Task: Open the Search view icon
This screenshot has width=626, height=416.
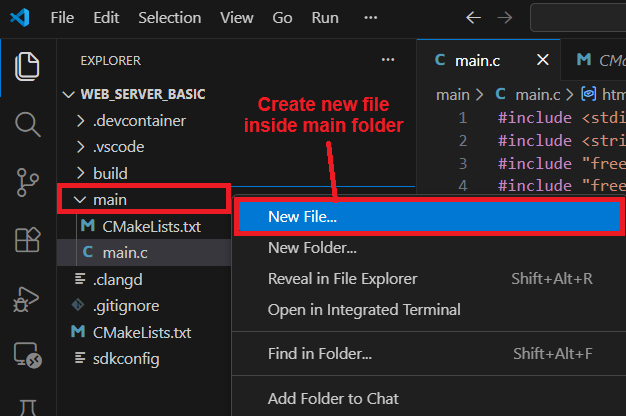Action: (28, 124)
